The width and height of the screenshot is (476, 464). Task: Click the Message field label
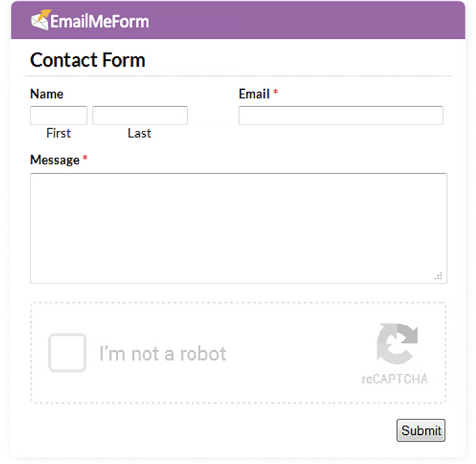(x=55, y=160)
